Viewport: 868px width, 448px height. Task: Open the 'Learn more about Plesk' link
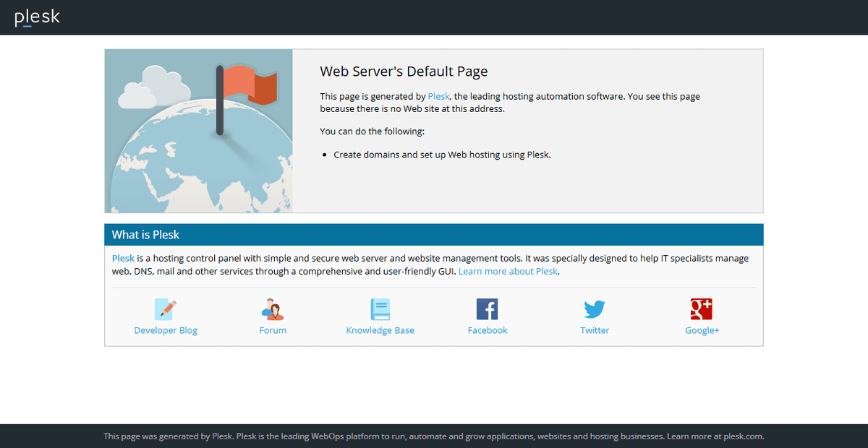(x=508, y=271)
